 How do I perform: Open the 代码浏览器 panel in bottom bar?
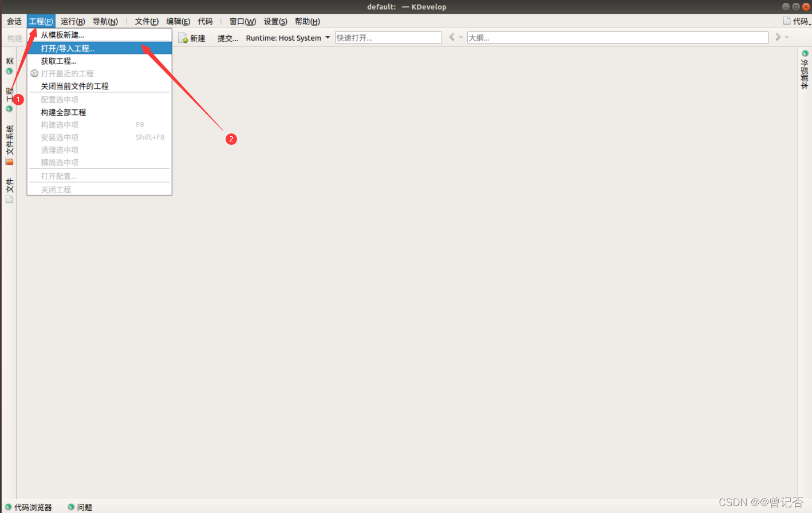click(28, 507)
